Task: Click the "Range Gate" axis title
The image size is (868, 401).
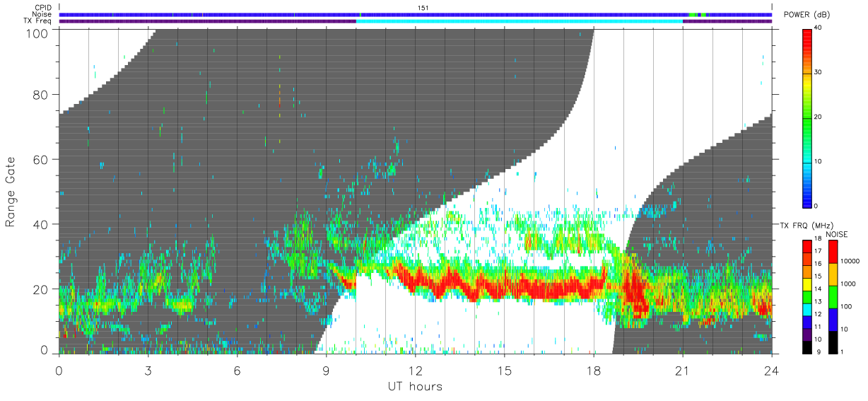Action: pos(11,192)
